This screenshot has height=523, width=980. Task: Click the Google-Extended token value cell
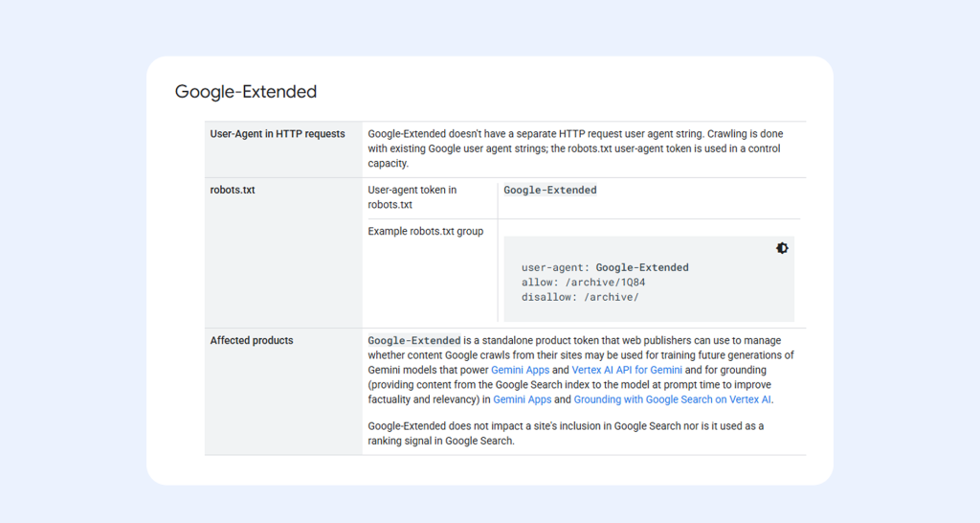(550, 191)
